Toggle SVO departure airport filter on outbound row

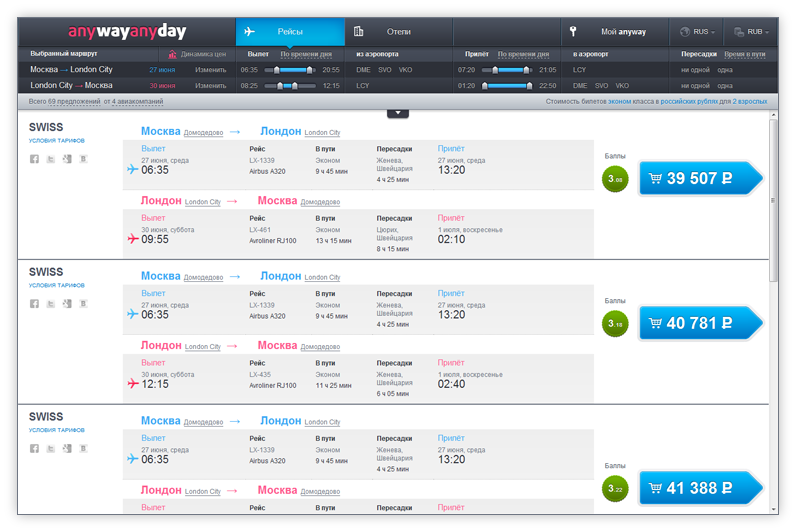tap(385, 70)
